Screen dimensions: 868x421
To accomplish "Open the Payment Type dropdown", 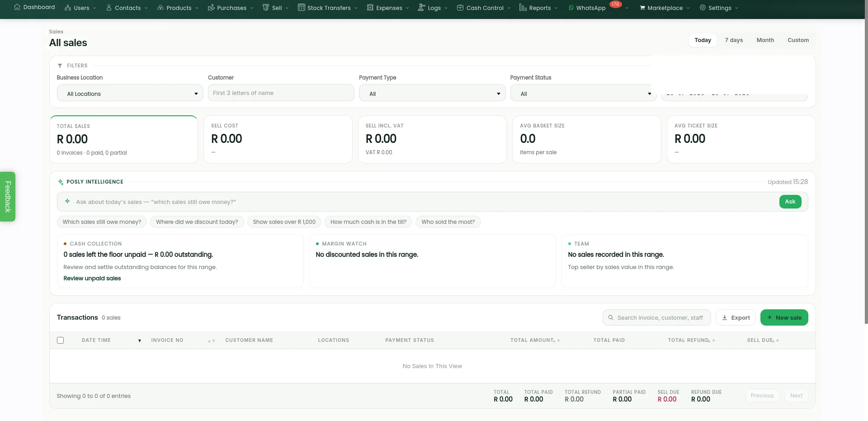I will point(432,93).
